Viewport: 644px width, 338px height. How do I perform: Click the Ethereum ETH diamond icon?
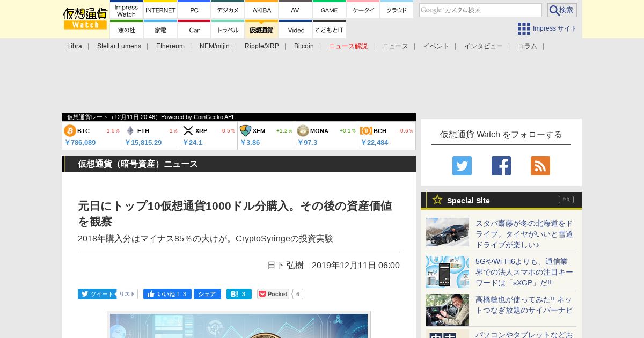tap(130, 131)
